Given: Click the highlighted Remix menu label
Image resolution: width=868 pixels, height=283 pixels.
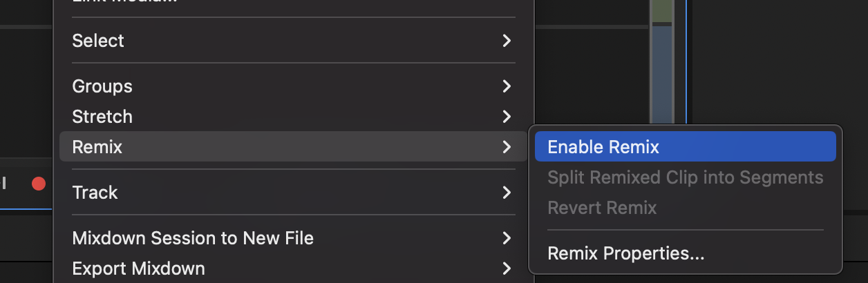Looking at the screenshot, I should point(97,146).
